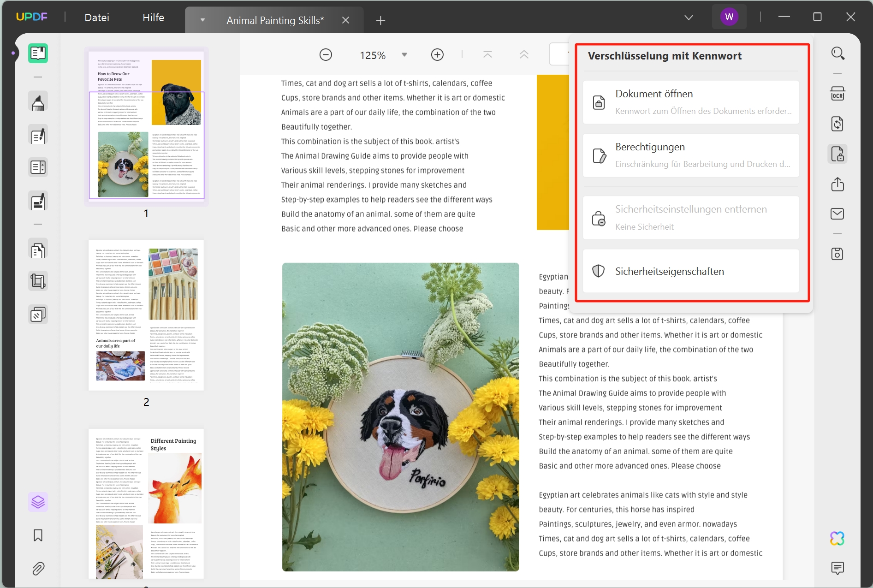Image resolution: width=873 pixels, height=588 pixels.
Task: Open the share/export icon
Action: click(837, 184)
